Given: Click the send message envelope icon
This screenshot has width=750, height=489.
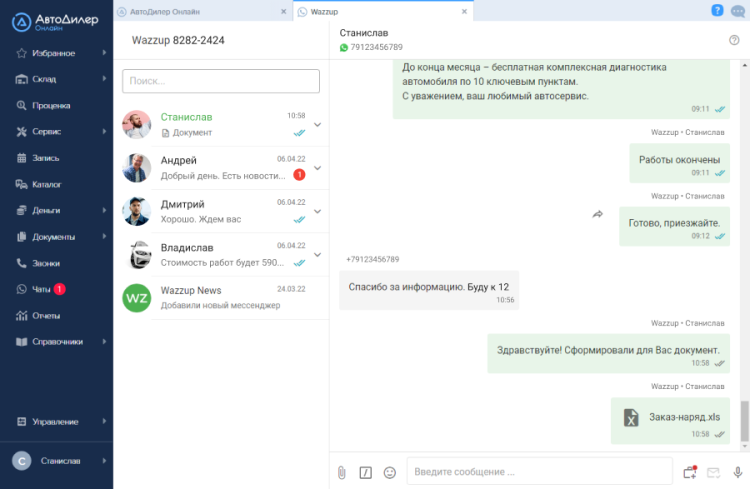Looking at the screenshot, I should pos(714,473).
